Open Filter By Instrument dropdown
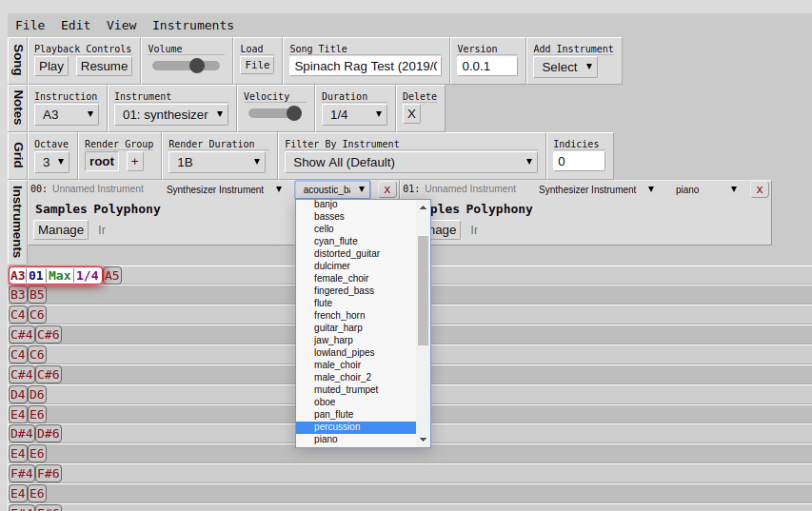 pyautogui.click(x=411, y=162)
